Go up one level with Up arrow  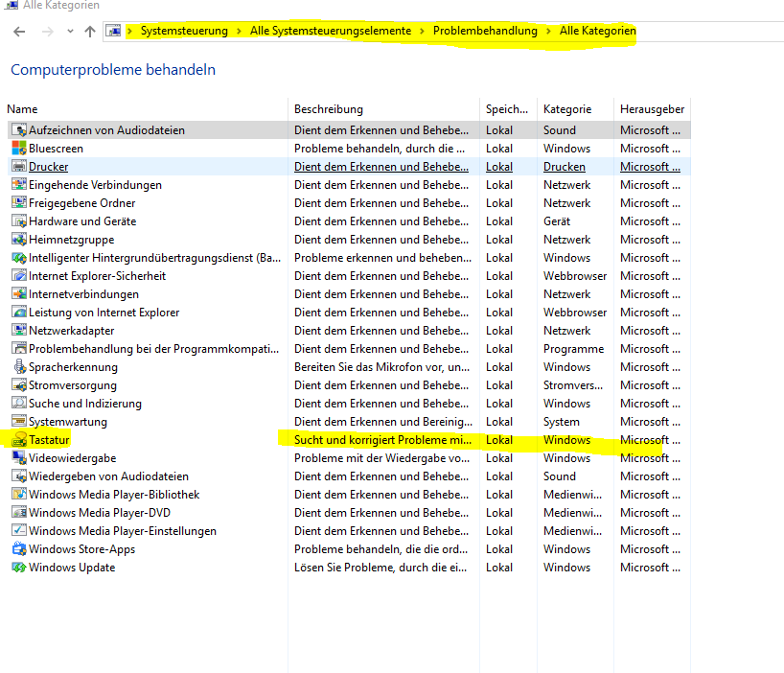click(90, 32)
